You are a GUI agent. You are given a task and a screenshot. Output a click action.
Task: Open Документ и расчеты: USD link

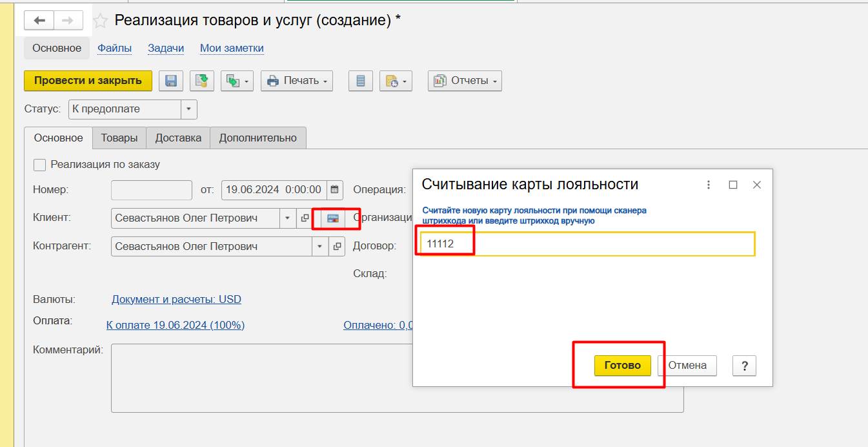coord(176,299)
